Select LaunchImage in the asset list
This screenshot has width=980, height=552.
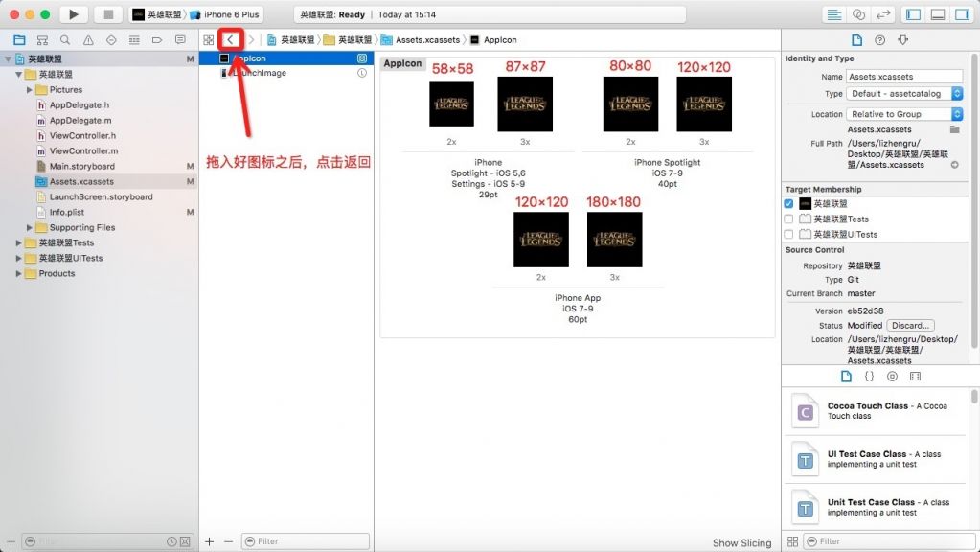click(260, 73)
